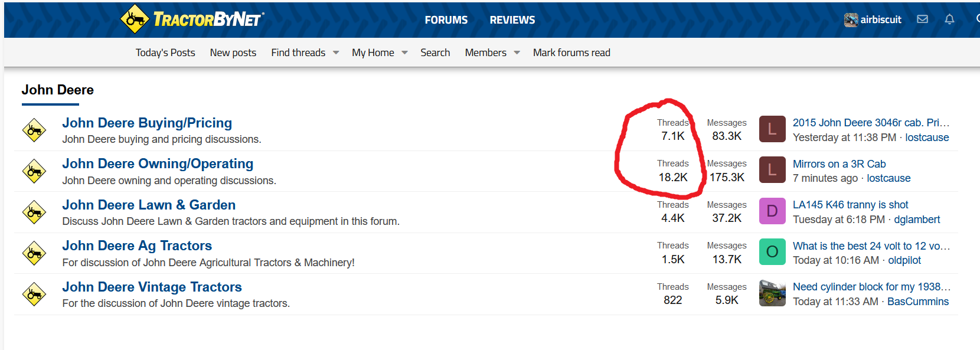
Task: Click the John Deere Owning/Operating forum icon
Action: click(x=34, y=171)
